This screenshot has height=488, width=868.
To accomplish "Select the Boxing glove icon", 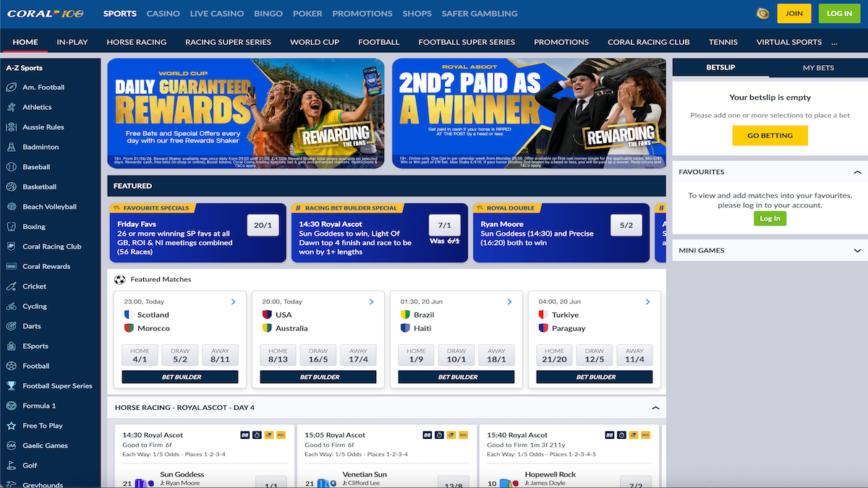I will coord(11,226).
